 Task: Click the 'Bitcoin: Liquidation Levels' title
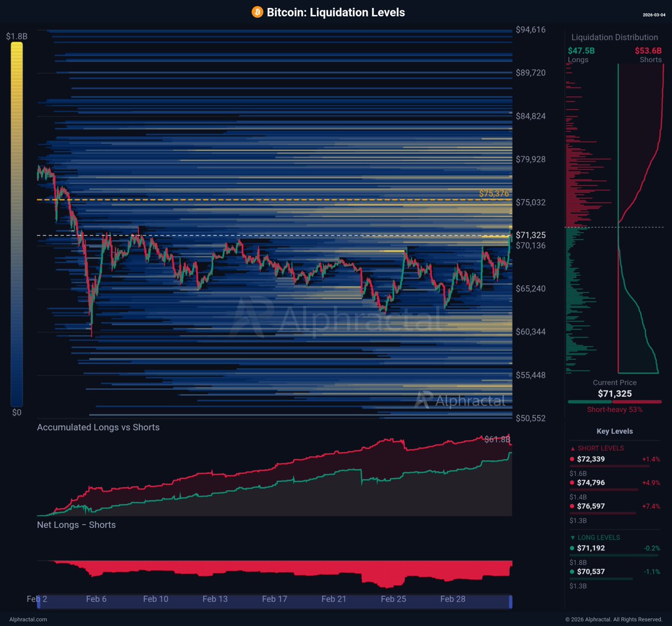[x=336, y=12]
